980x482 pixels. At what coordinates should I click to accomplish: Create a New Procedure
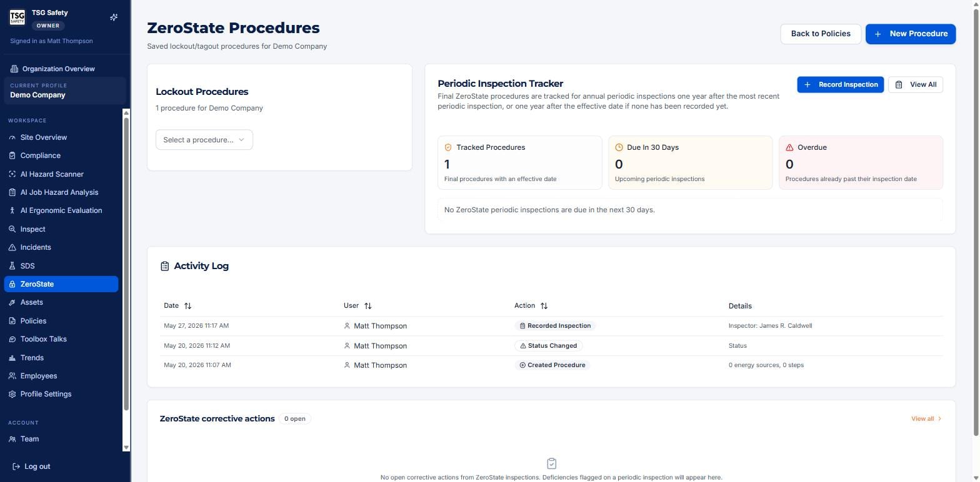tap(911, 34)
